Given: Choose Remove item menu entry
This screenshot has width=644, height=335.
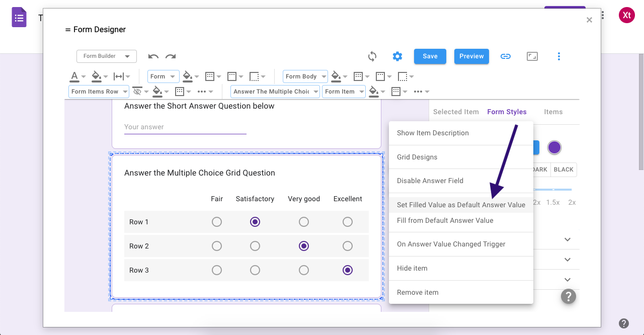Looking at the screenshot, I should (461, 292).
